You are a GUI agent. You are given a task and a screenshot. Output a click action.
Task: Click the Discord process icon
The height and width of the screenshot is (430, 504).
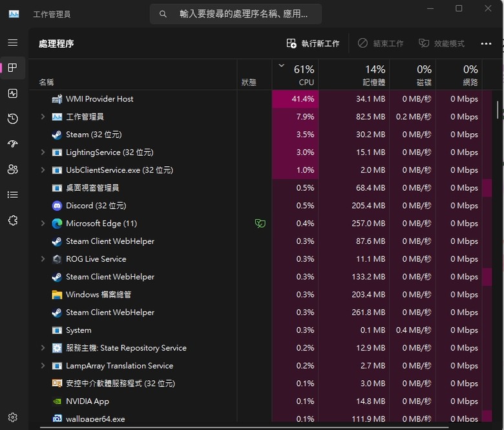click(x=57, y=206)
